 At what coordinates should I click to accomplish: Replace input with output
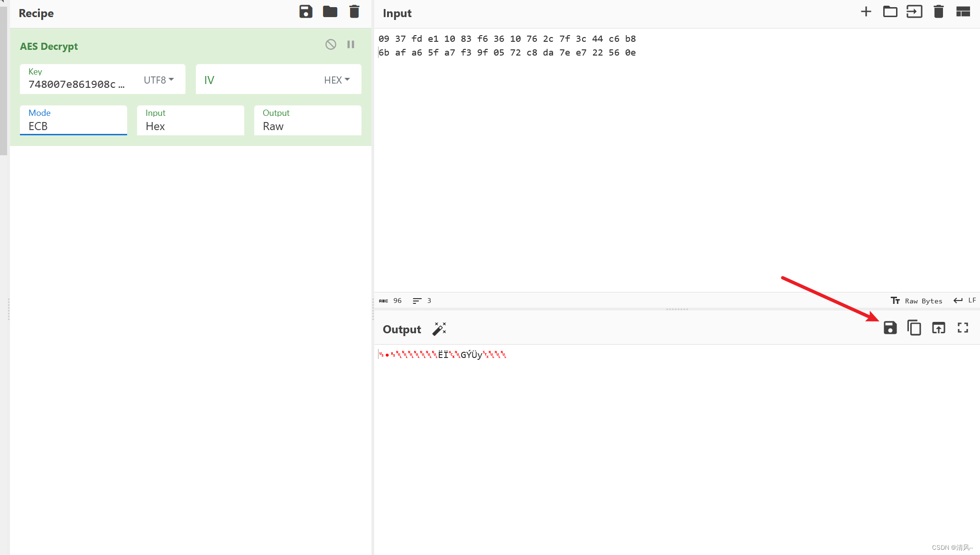click(939, 328)
